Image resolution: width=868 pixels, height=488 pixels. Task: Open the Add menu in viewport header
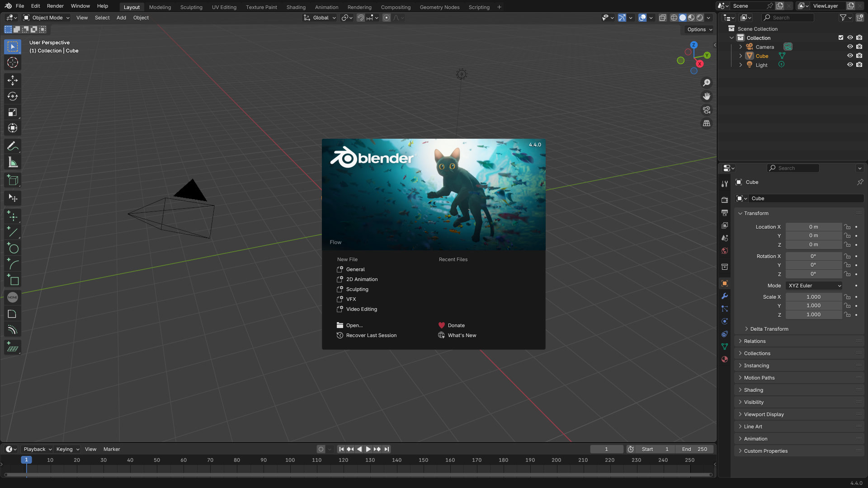[x=121, y=18]
